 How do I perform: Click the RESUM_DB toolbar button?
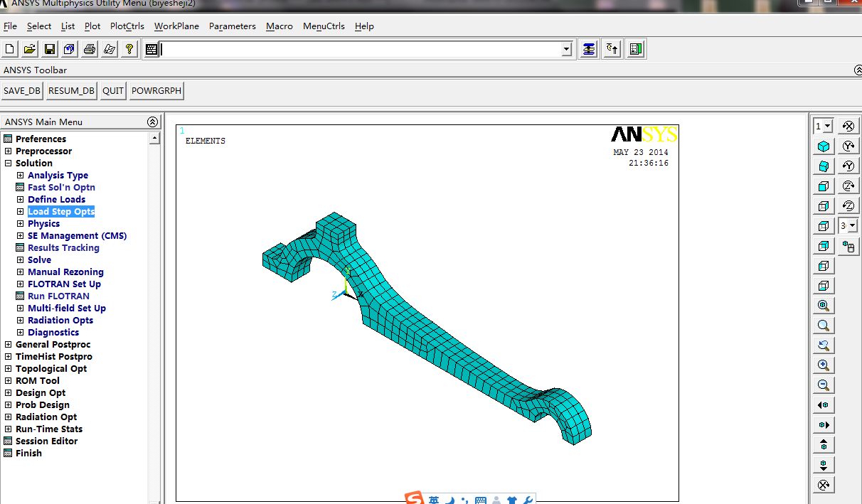[x=71, y=91]
